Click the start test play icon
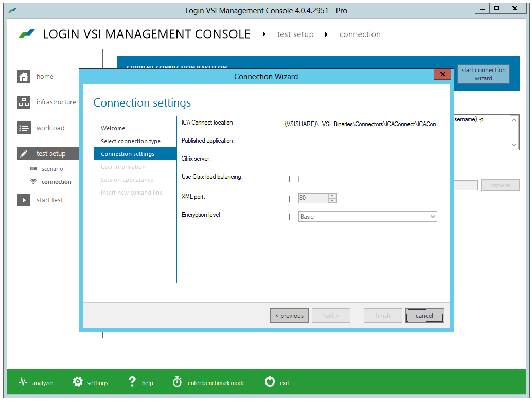Viewport: 532px width, 401px height. click(24, 200)
